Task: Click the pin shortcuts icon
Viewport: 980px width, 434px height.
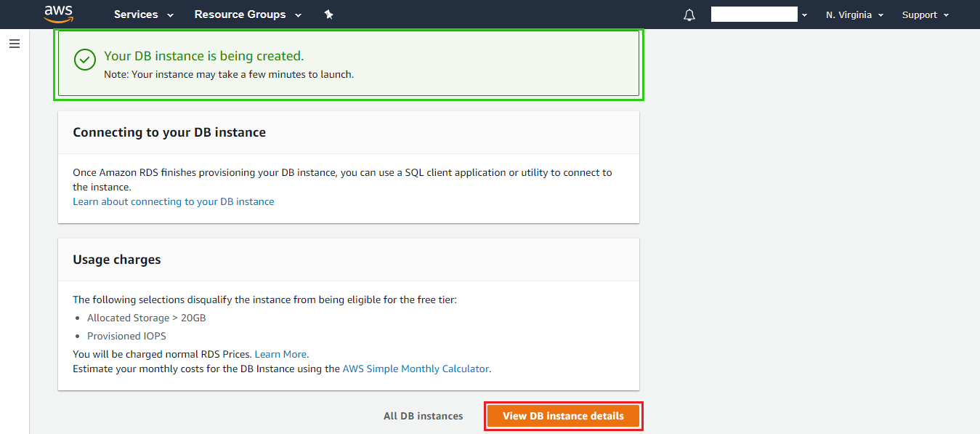Action: (328, 15)
